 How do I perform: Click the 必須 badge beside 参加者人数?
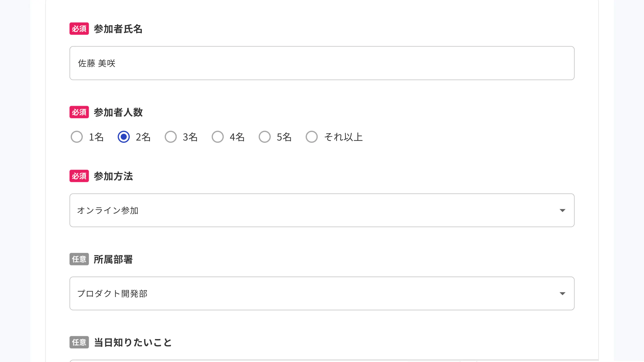[x=79, y=112]
